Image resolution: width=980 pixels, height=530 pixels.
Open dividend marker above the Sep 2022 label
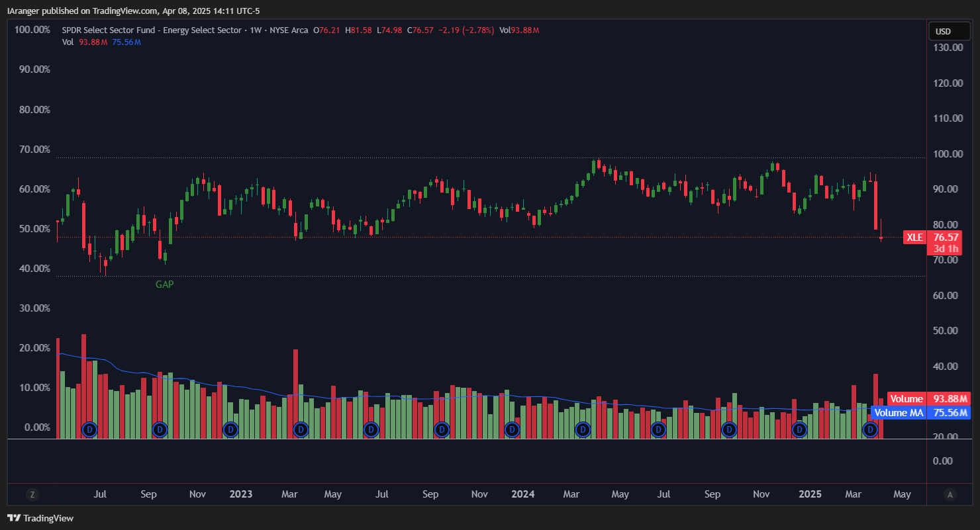pyautogui.click(x=160, y=429)
